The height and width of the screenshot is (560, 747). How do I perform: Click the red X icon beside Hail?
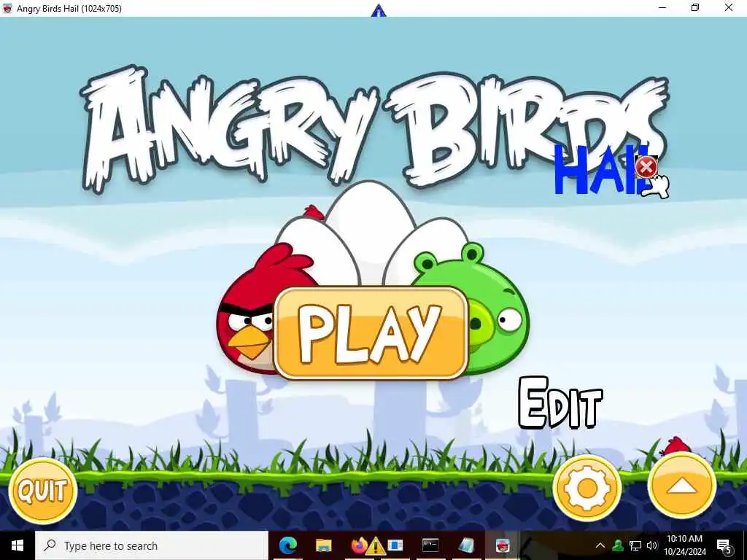coord(646,167)
